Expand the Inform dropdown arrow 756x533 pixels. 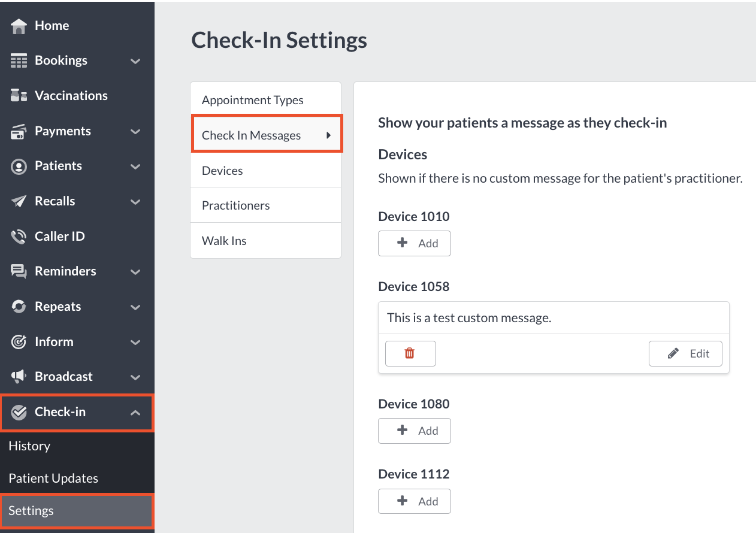135,341
